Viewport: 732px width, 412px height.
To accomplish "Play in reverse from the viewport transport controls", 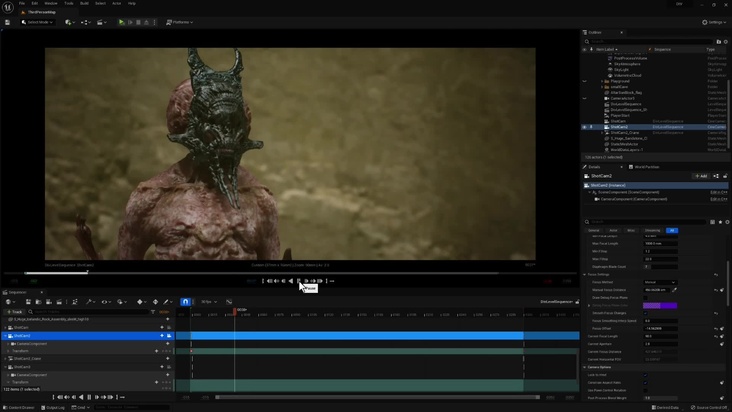I will (291, 281).
